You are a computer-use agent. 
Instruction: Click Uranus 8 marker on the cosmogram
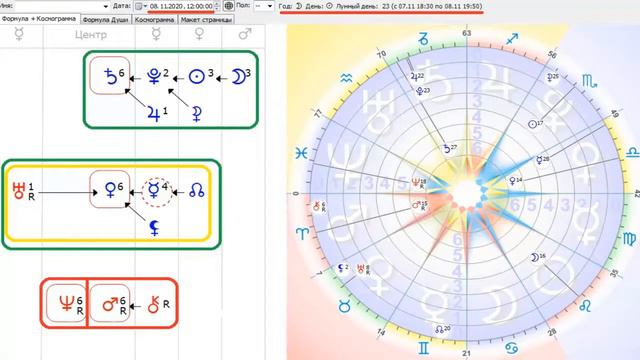pyautogui.click(x=363, y=269)
